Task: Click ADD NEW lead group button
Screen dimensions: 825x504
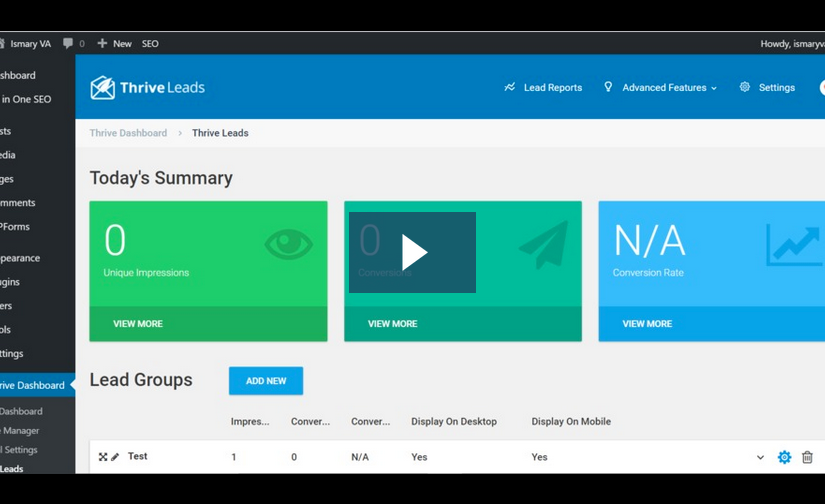Action: [x=266, y=381]
